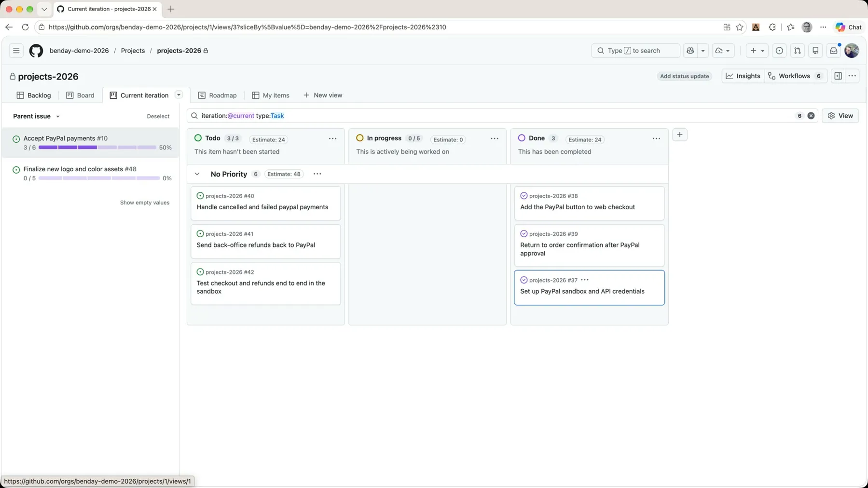Open the View settings button

(840, 116)
